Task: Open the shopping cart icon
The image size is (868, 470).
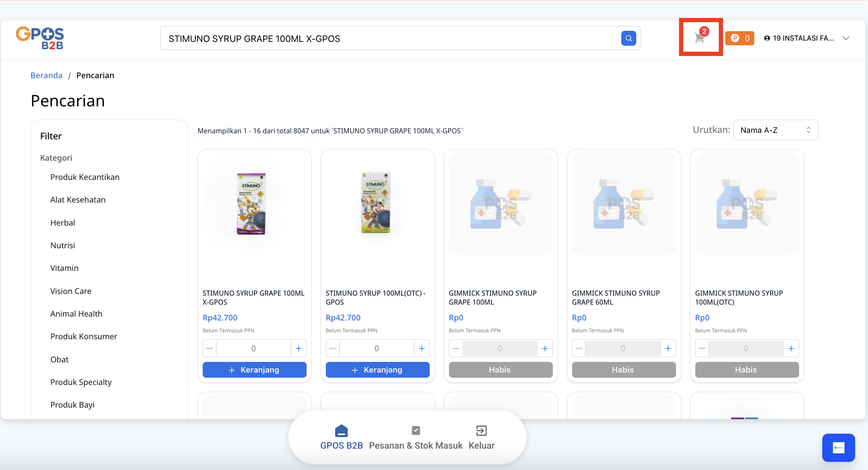Action: pyautogui.click(x=700, y=38)
